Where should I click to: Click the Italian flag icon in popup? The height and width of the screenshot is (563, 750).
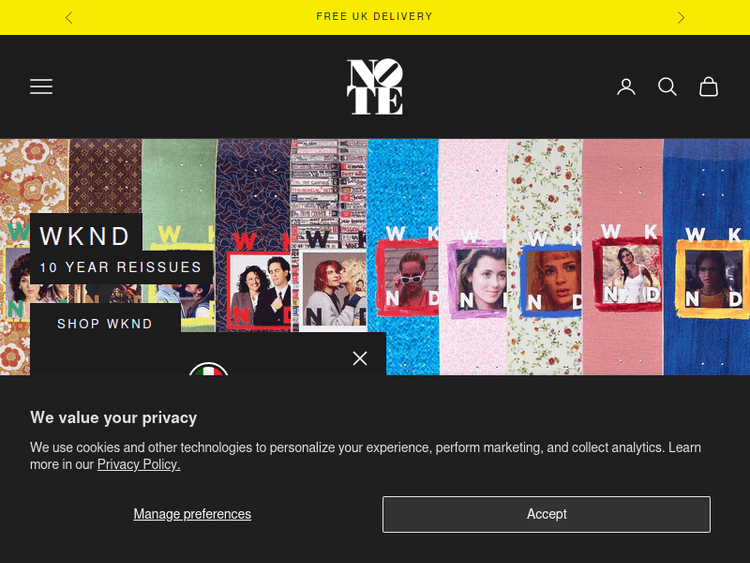(x=208, y=369)
